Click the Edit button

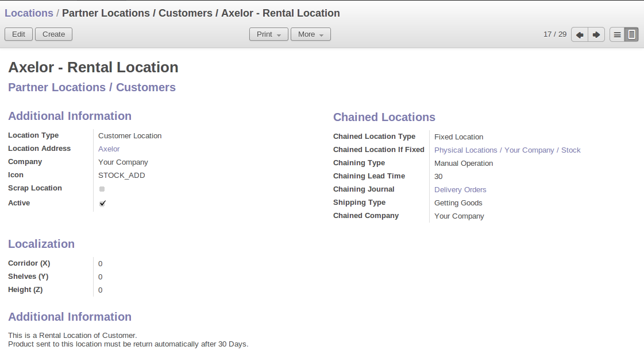click(x=18, y=34)
